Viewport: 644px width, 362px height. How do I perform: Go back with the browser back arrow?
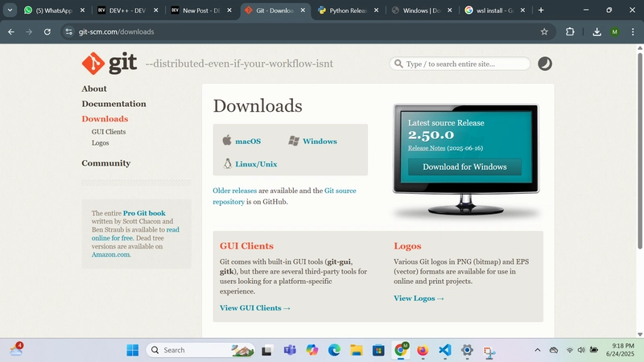11,31
